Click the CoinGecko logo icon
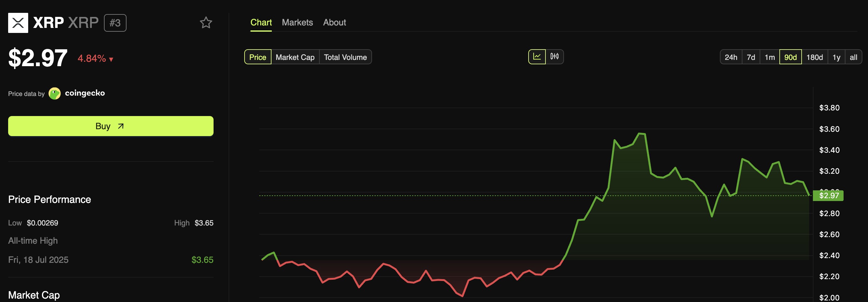Image resolution: width=868 pixels, height=302 pixels. [x=54, y=93]
